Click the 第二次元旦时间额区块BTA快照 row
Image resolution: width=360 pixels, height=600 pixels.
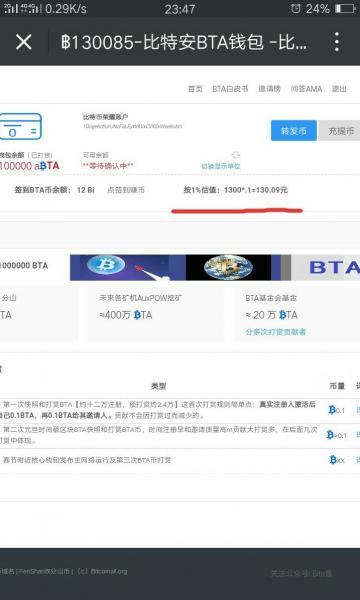click(160, 435)
